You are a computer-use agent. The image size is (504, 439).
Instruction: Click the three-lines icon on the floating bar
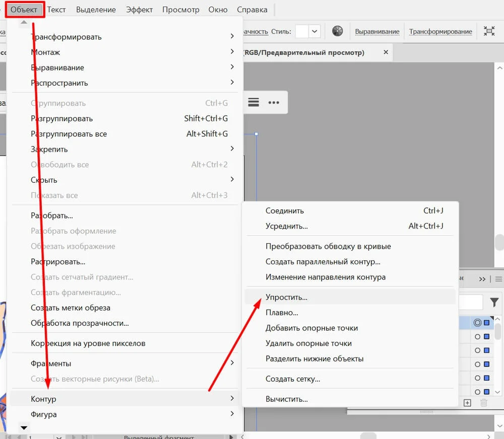pos(254,103)
